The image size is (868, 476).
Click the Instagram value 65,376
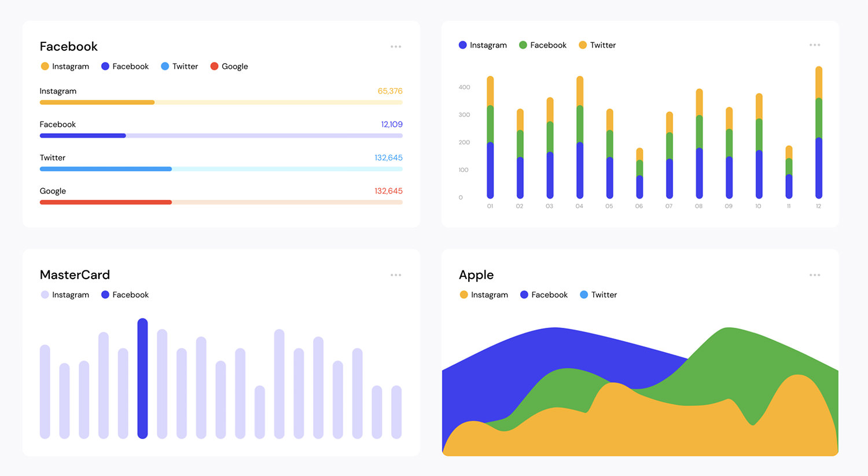click(x=390, y=91)
